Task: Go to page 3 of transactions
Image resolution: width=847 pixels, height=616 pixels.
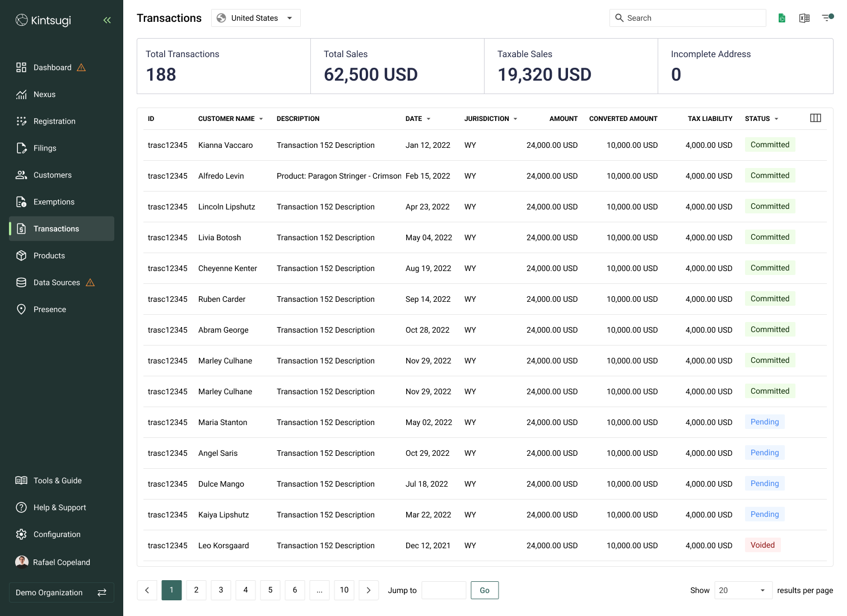Action: pos(221,590)
